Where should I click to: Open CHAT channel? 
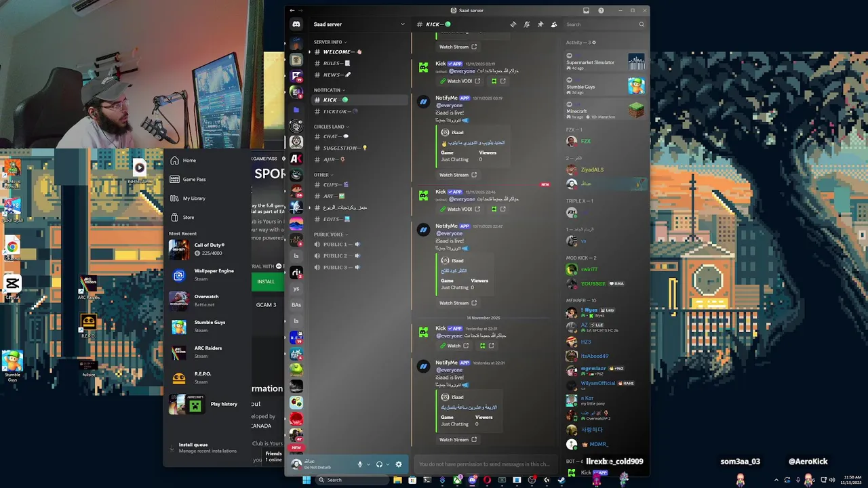(x=359, y=136)
